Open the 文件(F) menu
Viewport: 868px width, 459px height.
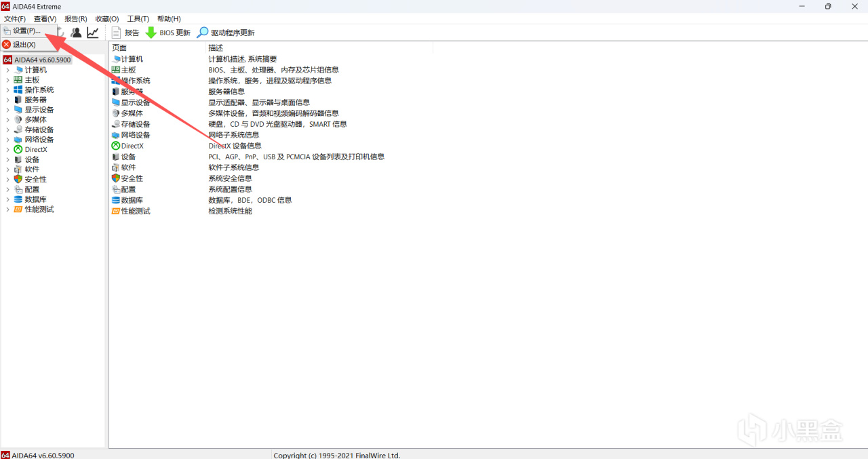click(x=15, y=19)
